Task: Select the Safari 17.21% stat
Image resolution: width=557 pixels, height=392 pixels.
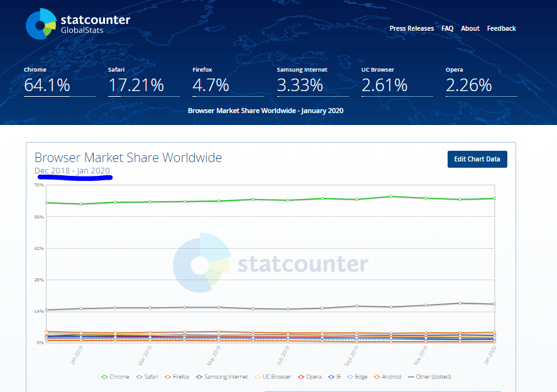Action: tap(143, 81)
